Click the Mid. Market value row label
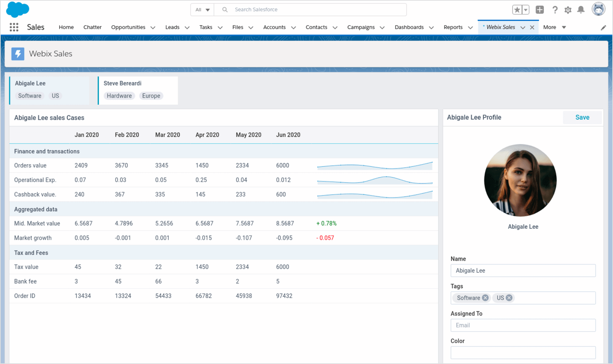Viewport: 613px width, 364px height. [x=37, y=223]
